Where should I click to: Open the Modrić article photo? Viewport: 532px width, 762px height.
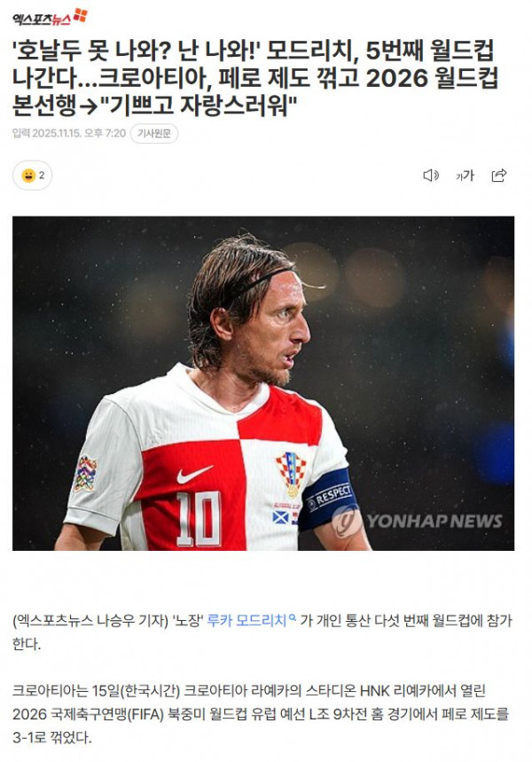(263, 383)
